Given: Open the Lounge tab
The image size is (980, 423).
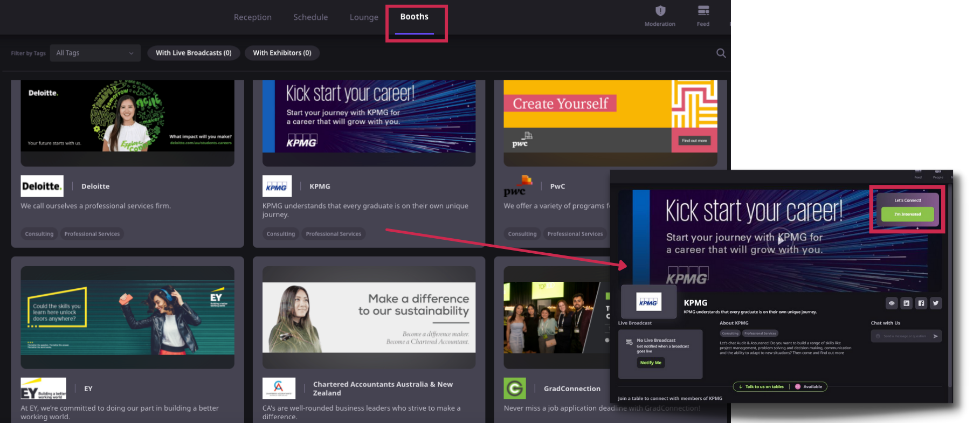Looking at the screenshot, I should point(364,17).
